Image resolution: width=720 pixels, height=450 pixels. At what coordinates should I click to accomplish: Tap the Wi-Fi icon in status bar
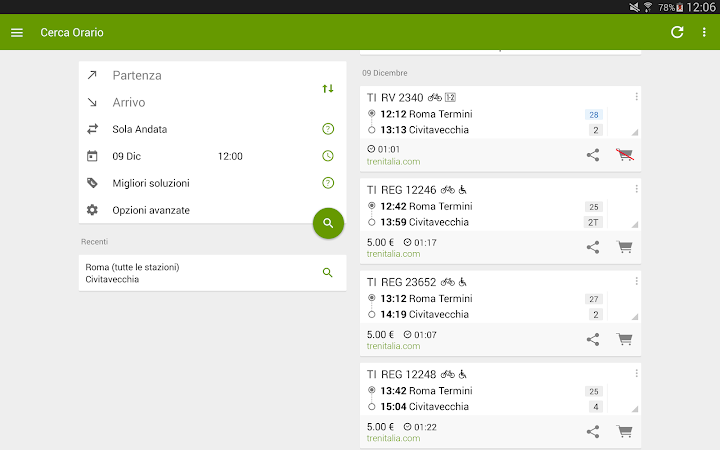point(648,7)
